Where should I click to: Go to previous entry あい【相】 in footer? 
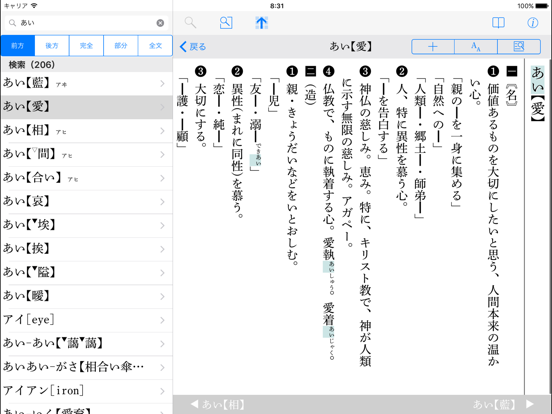pyautogui.click(x=217, y=404)
